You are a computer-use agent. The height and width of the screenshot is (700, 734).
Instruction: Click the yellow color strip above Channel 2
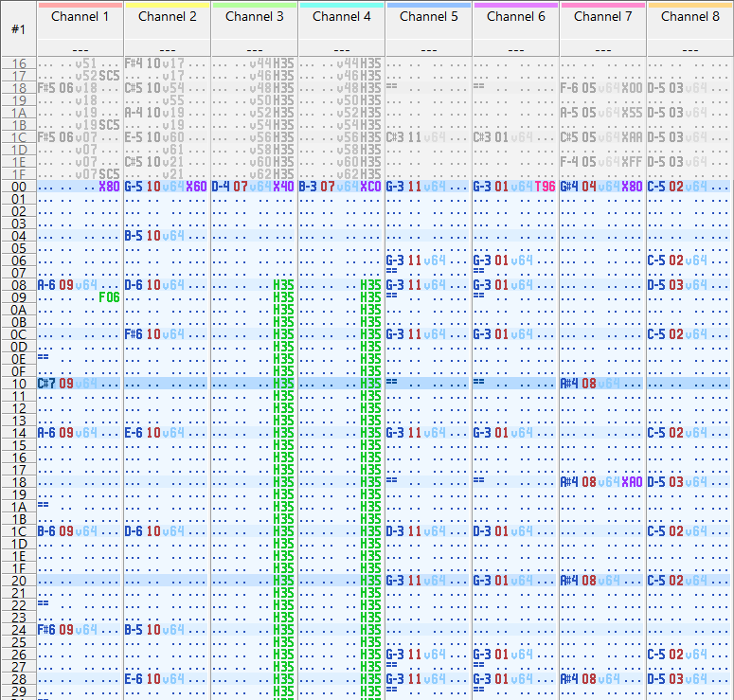[167, 5]
